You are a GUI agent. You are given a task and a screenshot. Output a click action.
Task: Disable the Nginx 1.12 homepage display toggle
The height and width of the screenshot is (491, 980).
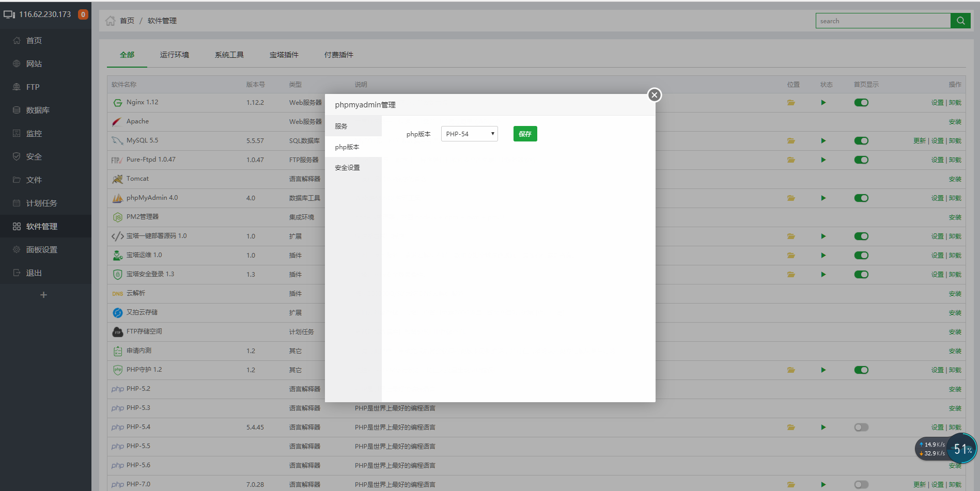point(861,102)
